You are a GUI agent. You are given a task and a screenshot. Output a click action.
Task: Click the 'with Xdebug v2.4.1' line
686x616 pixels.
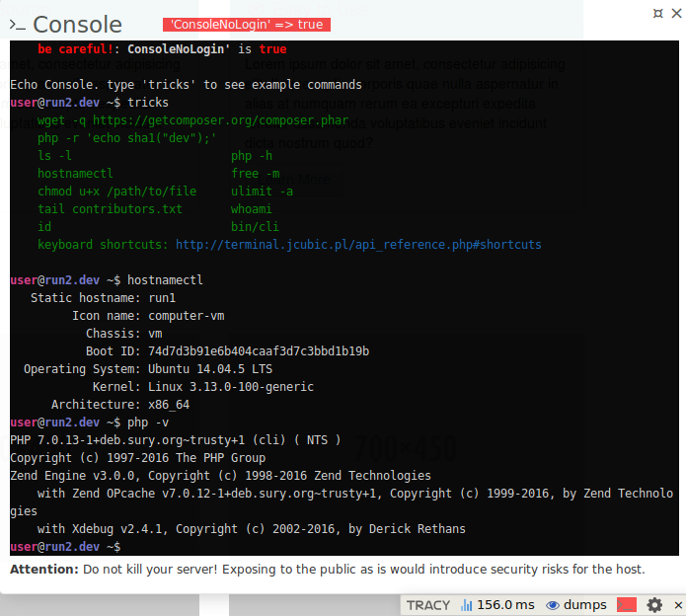coord(252,529)
